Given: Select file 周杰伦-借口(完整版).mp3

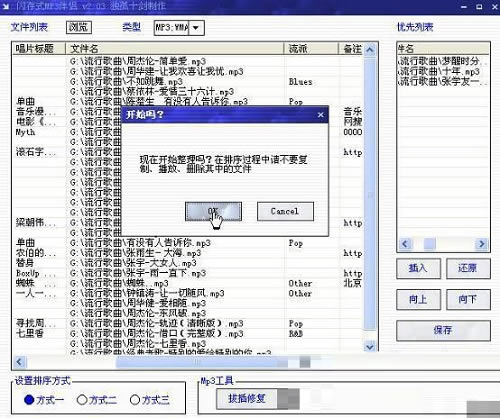Looking at the screenshot, I should coord(156,333).
